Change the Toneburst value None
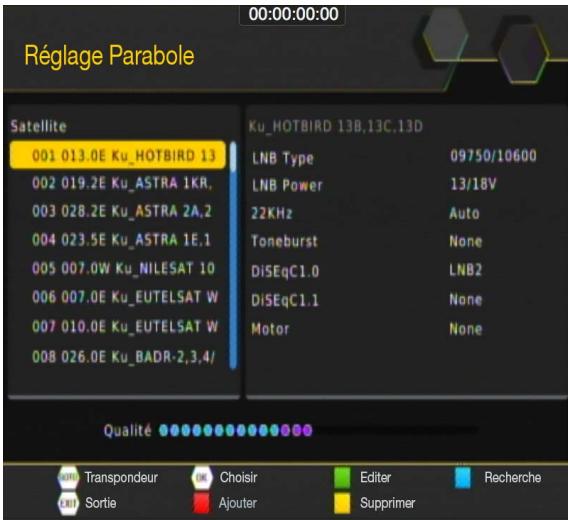Screen dimensions: 568x520 click(x=466, y=241)
